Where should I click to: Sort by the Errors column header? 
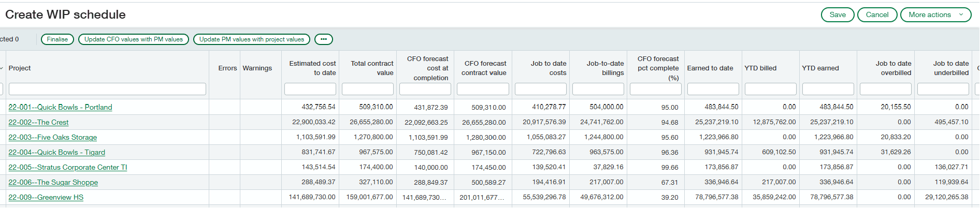click(227, 68)
